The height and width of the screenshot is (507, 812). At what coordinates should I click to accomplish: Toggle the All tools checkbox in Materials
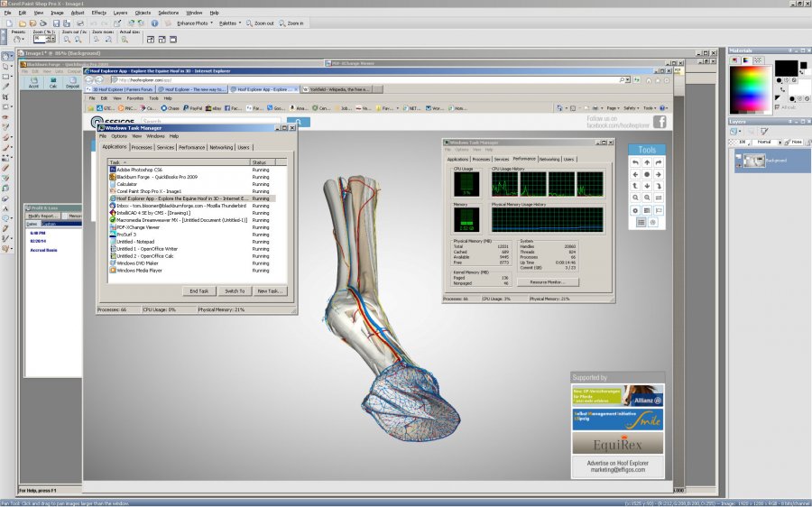coord(777,107)
